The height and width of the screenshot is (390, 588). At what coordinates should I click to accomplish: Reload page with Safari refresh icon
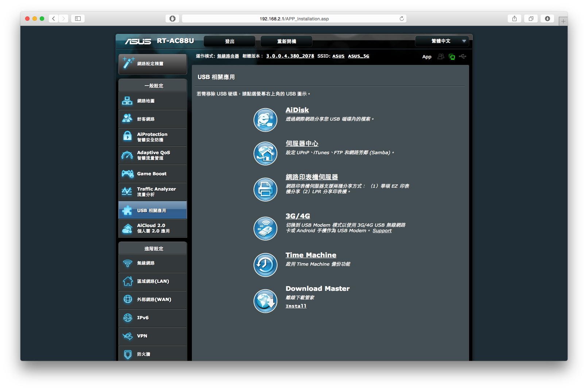(x=402, y=19)
